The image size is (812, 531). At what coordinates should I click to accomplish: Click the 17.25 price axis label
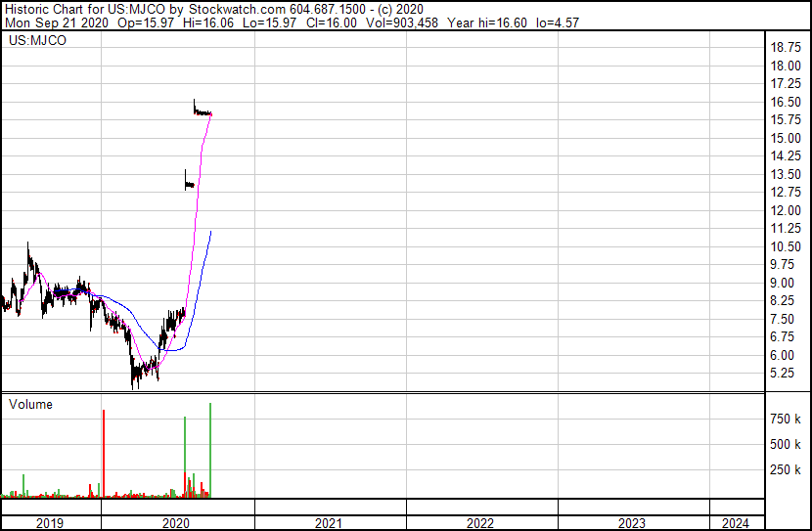point(786,83)
